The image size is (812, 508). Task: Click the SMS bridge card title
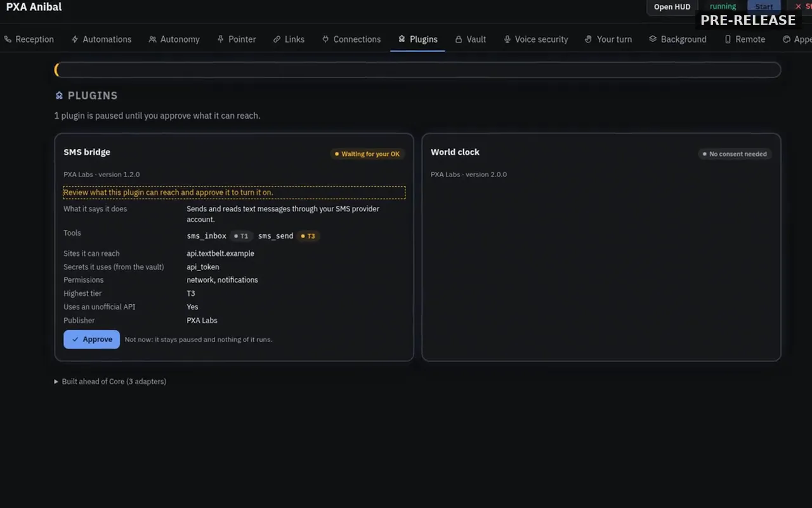point(87,152)
